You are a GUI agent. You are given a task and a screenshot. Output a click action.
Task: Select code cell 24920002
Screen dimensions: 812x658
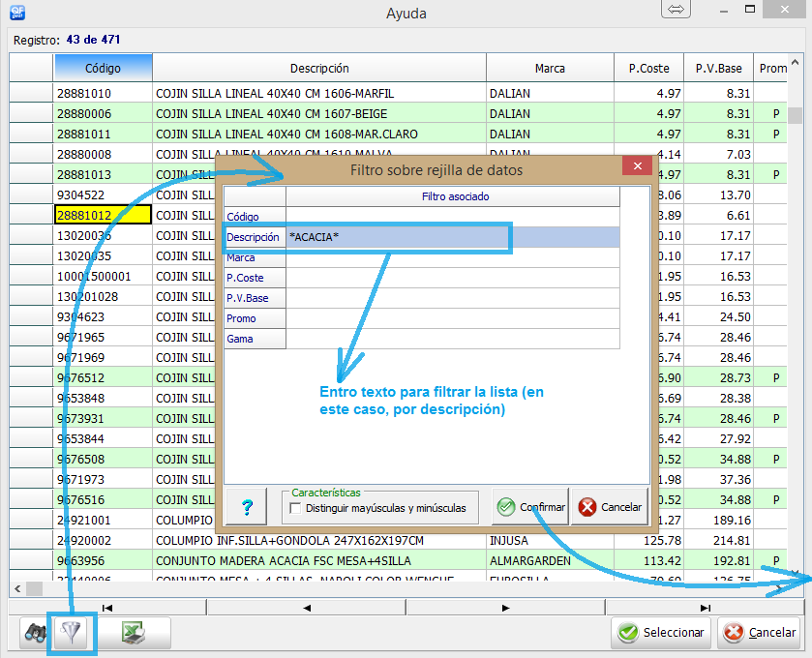point(103,540)
